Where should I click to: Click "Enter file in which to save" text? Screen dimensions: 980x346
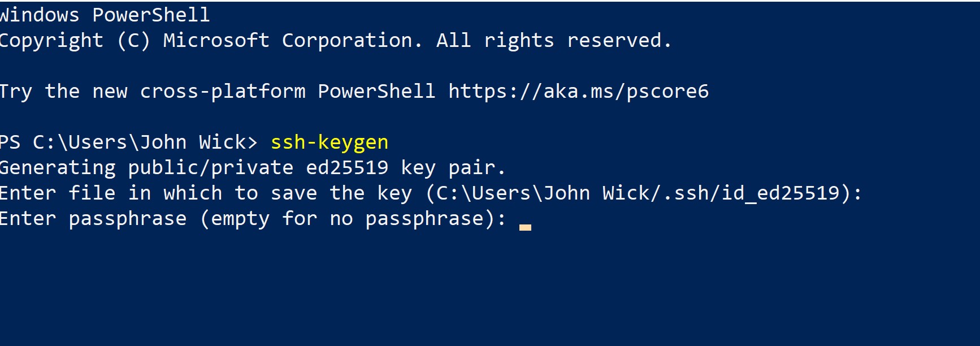point(164,193)
